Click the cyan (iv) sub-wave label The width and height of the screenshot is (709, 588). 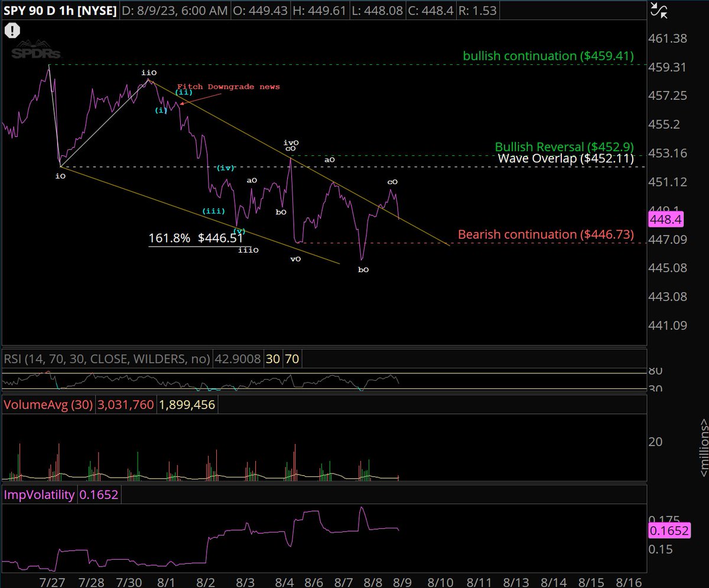point(226,168)
